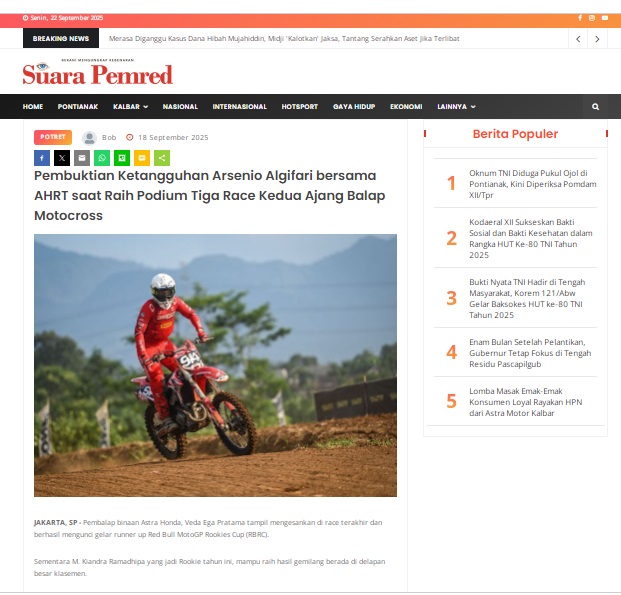Viewport: 621px width, 595px height.
Task: Share article by email icon
Action: [x=82, y=158]
